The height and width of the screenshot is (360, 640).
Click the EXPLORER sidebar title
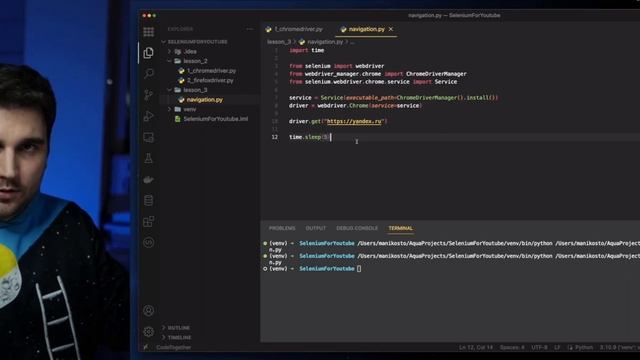180,29
